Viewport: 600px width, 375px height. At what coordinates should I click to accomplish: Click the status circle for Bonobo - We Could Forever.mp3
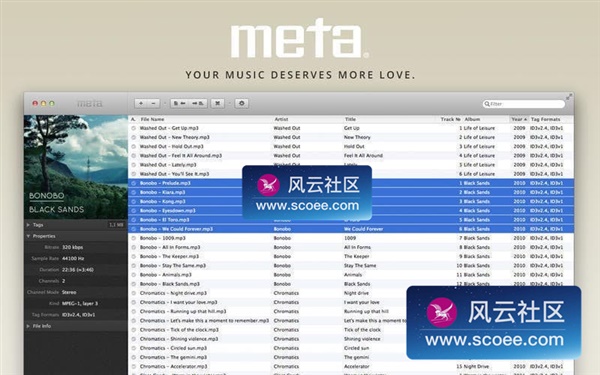coord(134,229)
